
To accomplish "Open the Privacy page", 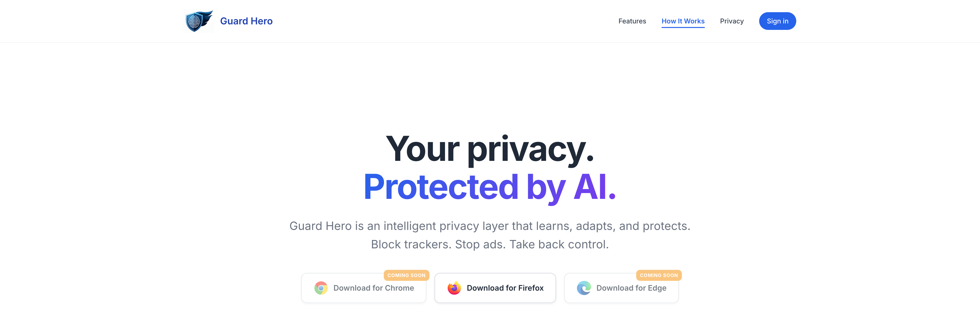I will [732, 21].
